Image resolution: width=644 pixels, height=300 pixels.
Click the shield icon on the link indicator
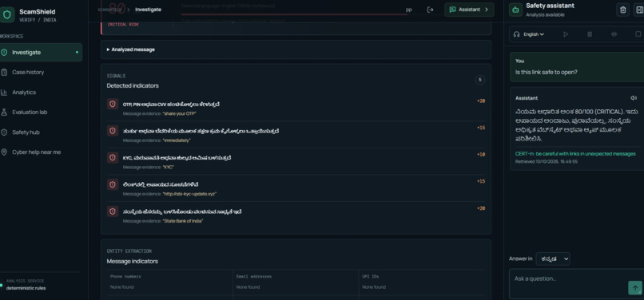tap(113, 184)
